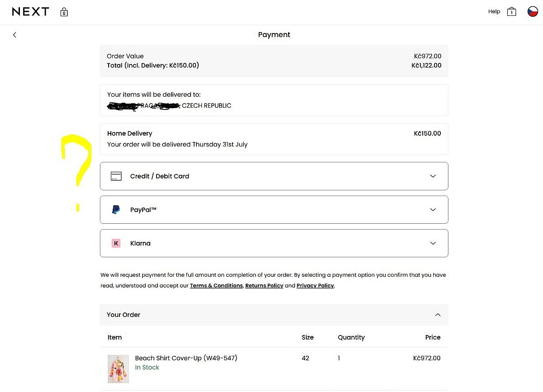This screenshot has width=543, height=392.
Task: Click the pink Klarna logo icon
Action: (x=116, y=243)
